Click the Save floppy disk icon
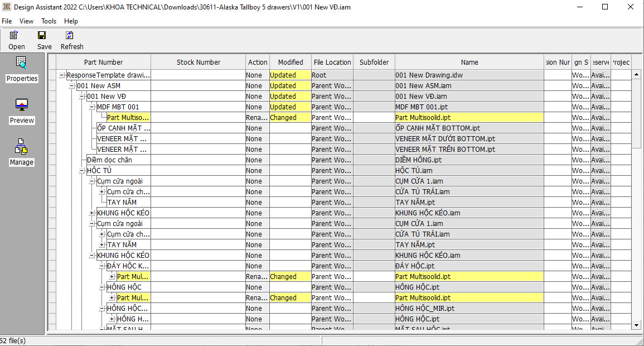644x346 pixels. (x=42, y=35)
